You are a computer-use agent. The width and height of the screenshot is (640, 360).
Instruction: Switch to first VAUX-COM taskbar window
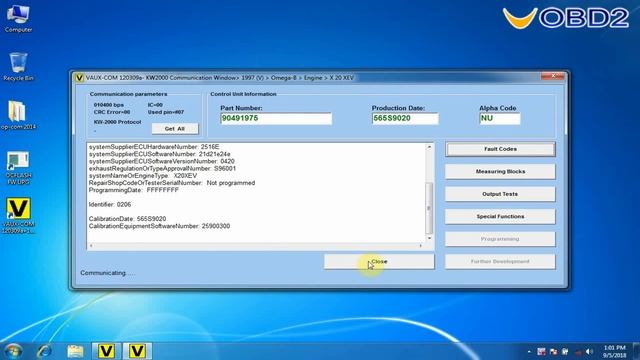pos(106,351)
